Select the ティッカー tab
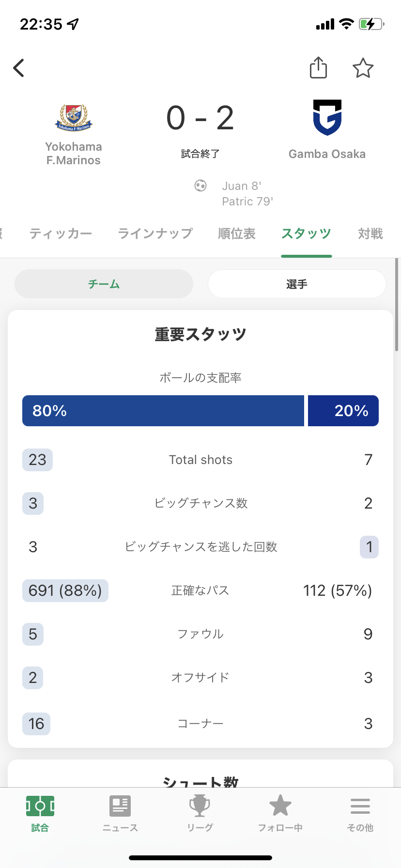Image resolution: width=401 pixels, height=868 pixels. [x=61, y=234]
